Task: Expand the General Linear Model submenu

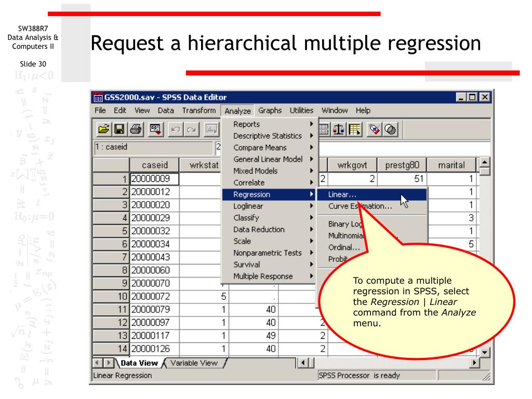Action: (x=270, y=159)
